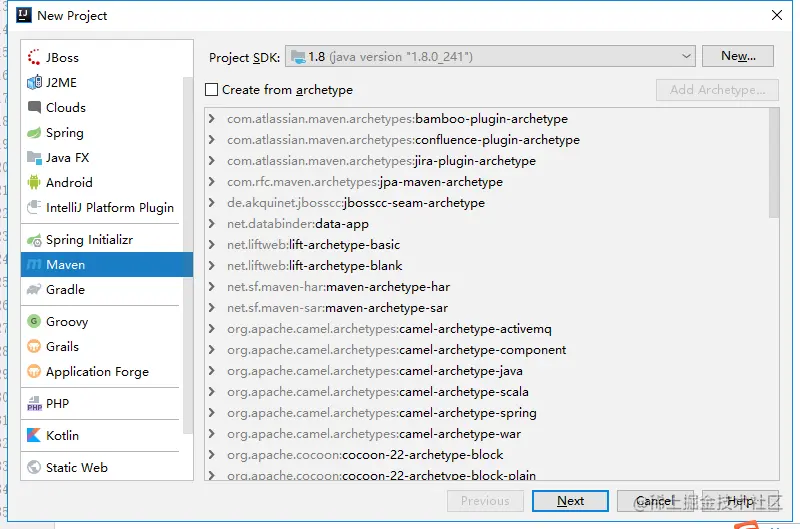Click the JBoss project type icon
The image size is (800, 529).
pyautogui.click(x=34, y=57)
